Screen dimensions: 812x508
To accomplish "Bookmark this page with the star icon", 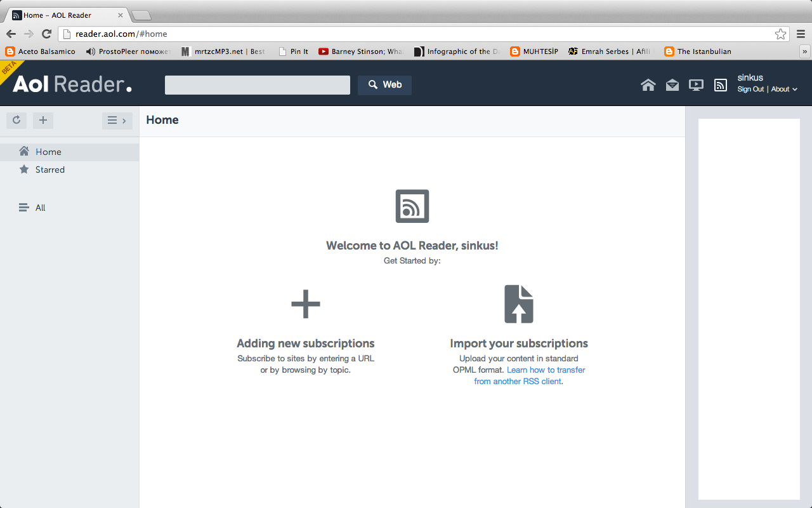I will click(x=780, y=34).
